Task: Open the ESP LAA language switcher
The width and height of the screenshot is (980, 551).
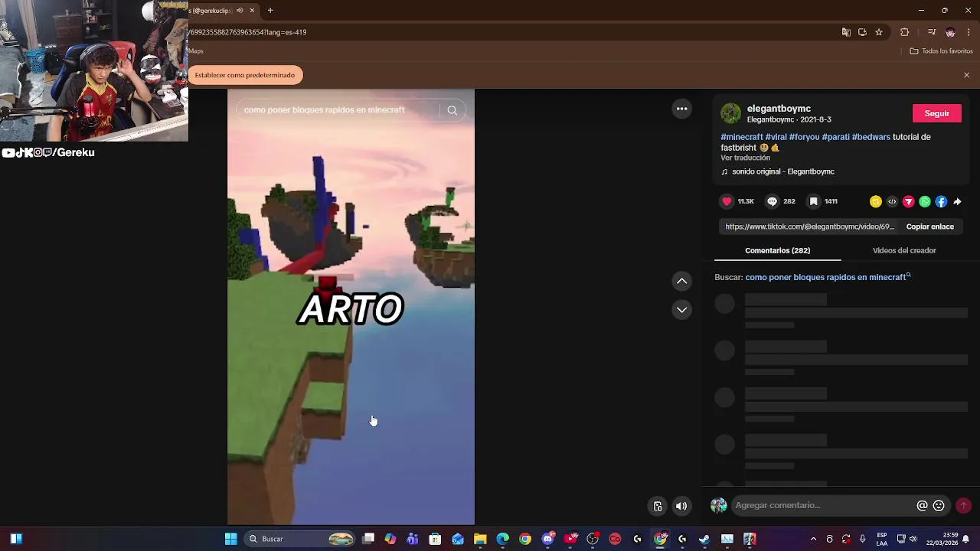Action: click(x=882, y=539)
